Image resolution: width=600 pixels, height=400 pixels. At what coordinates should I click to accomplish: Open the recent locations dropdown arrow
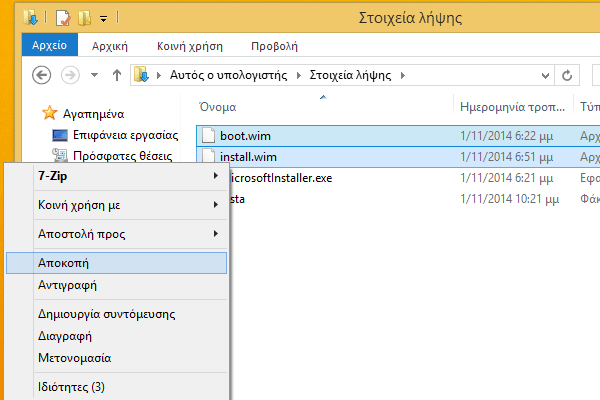[x=94, y=75]
